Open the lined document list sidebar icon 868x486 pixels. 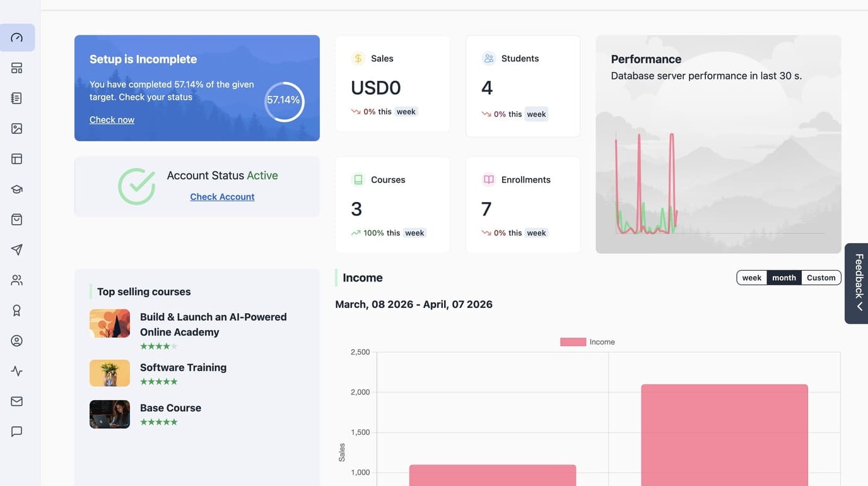coord(17,98)
